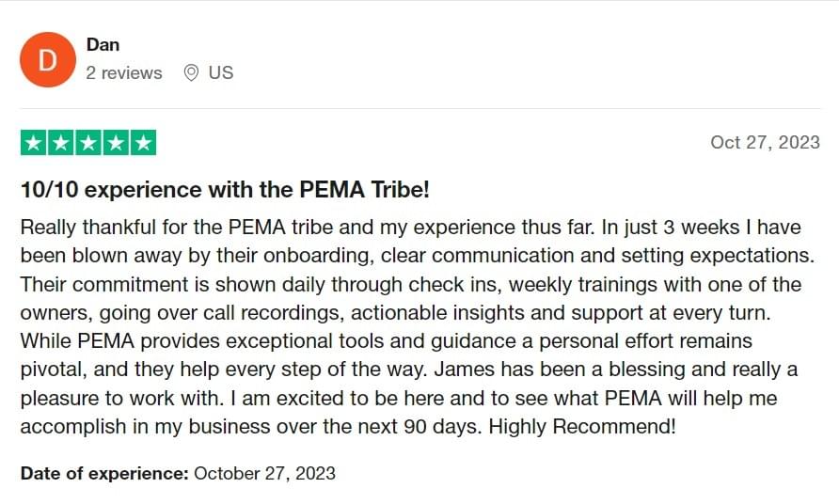Click the third green rating star
This screenshot has width=839, height=504.
(x=88, y=142)
